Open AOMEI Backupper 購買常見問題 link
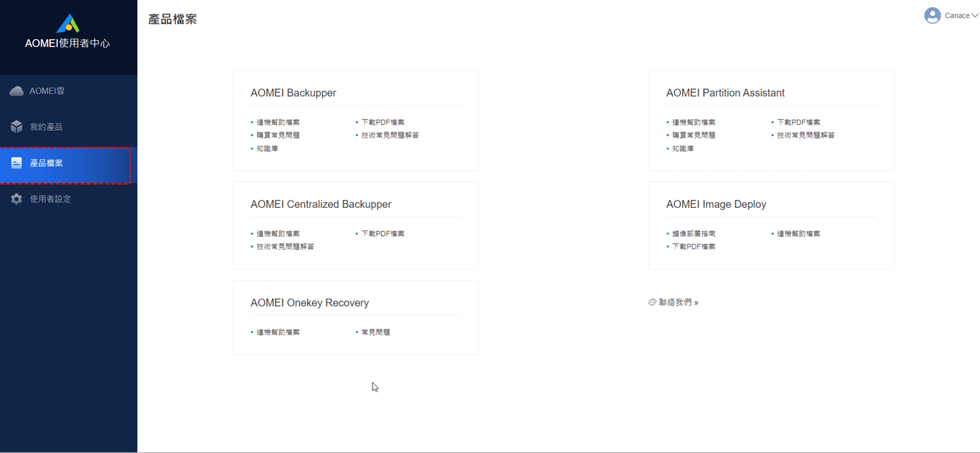The image size is (980, 453). click(x=278, y=135)
